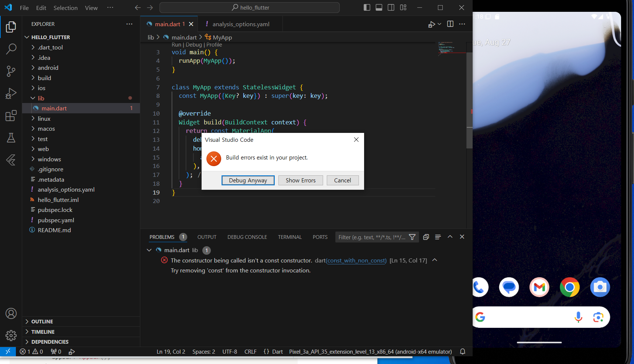Viewport: 634px width, 364px height.
Task: Click the notifications bell in status bar
Action: pos(462,351)
